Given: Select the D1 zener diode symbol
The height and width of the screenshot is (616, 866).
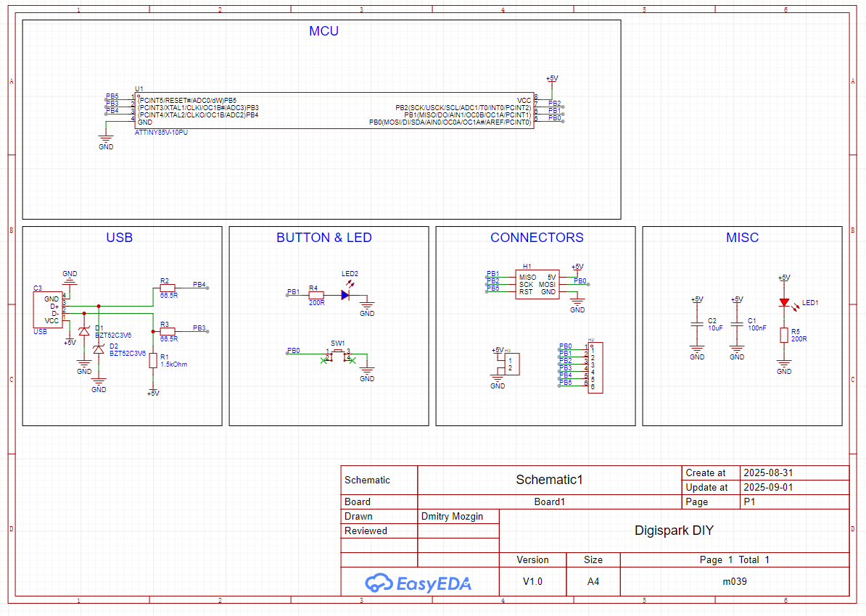Looking at the screenshot, I should click(x=84, y=331).
